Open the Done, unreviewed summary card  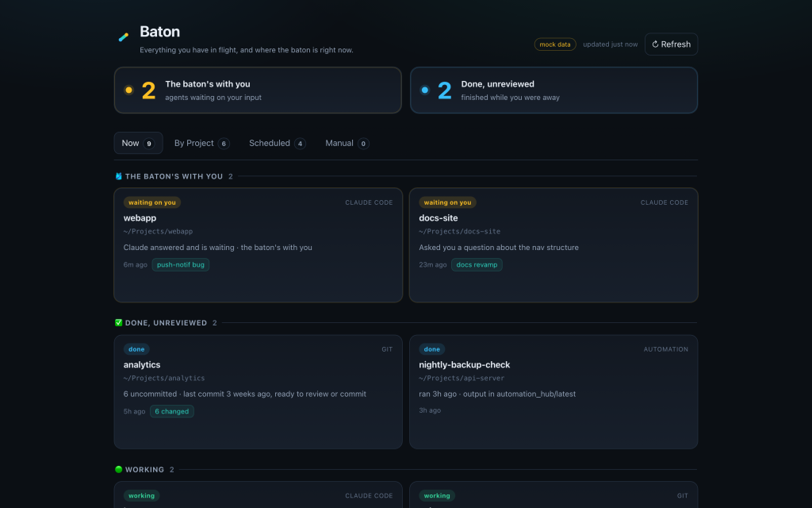pyautogui.click(x=553, y=90)
